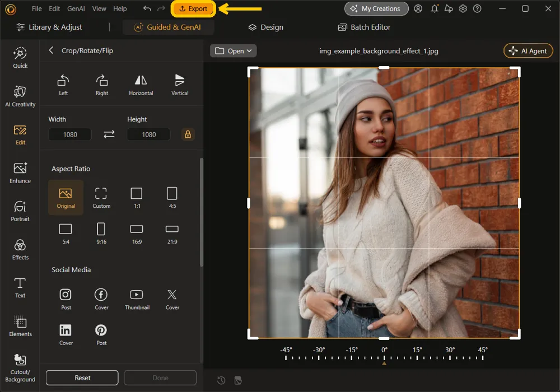Select the Edit sidebar tool
The image size is (560, 392).
pyautogui.click(x=20, y=135)
